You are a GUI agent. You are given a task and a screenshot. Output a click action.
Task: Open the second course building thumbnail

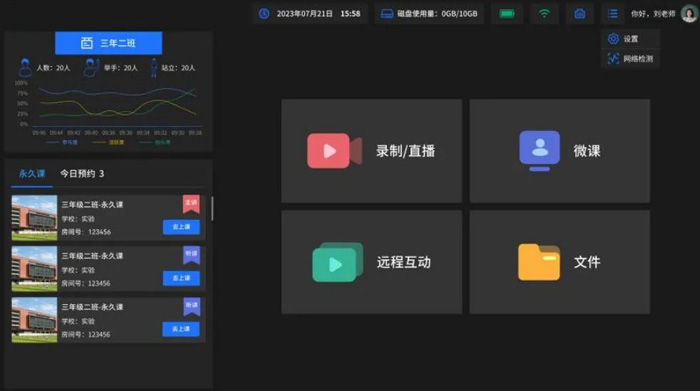tap(34, 269)
